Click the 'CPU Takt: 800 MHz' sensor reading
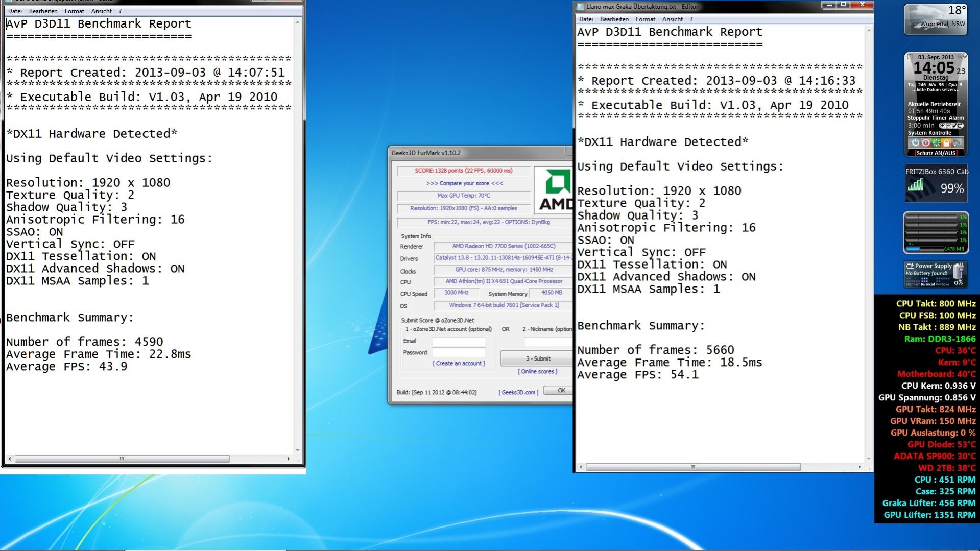This screenshot has width=980, height=551. click(x=936, y=303)
